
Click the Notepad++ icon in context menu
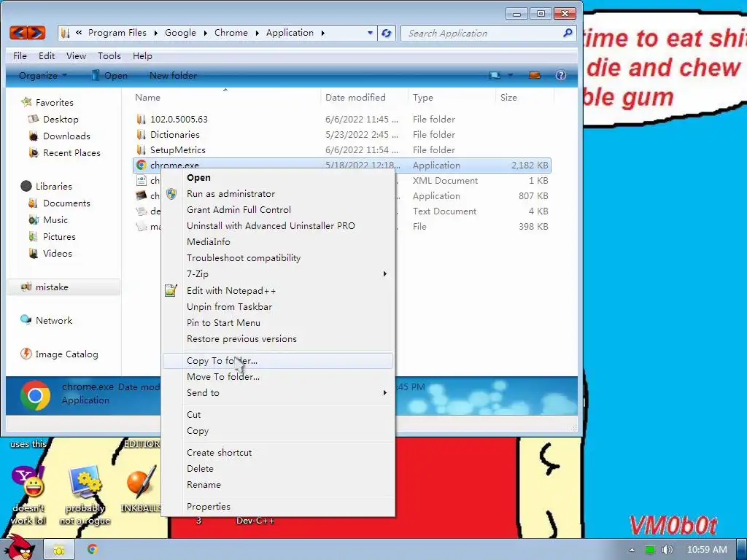tap(171, 290)
